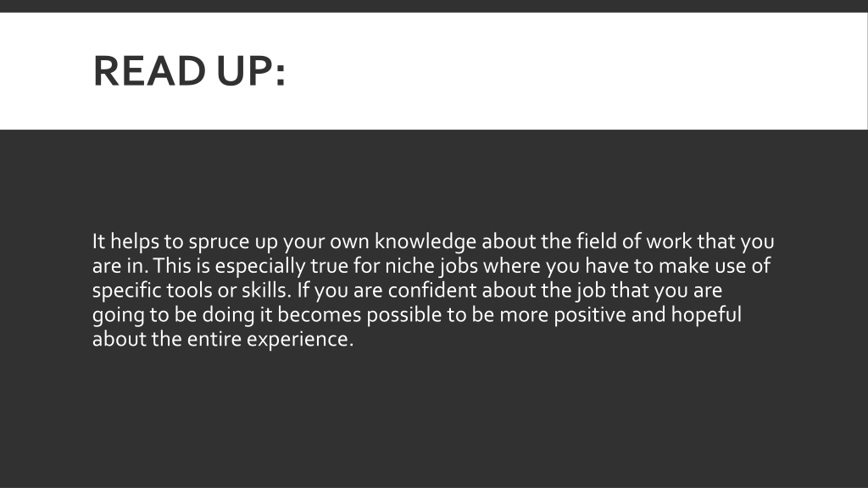Click the white title band right of the heading

pyautogui.click(x=576, y=71)
